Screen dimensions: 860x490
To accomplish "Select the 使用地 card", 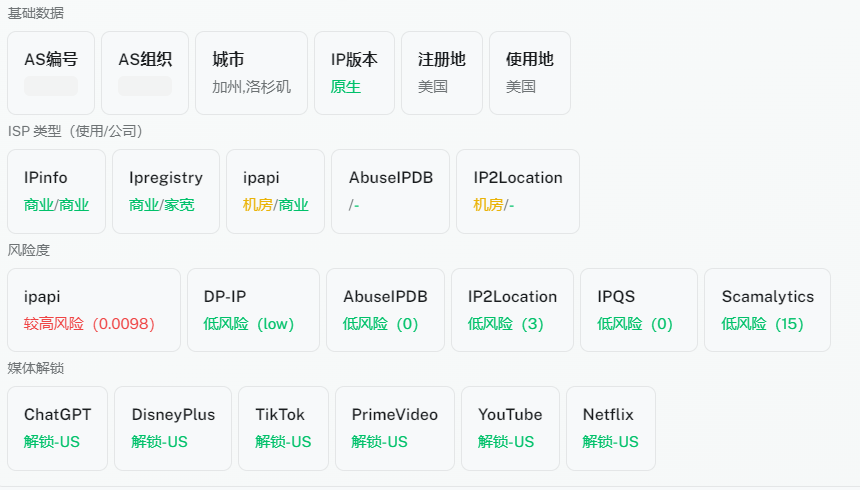I will [x=529, y=73].
